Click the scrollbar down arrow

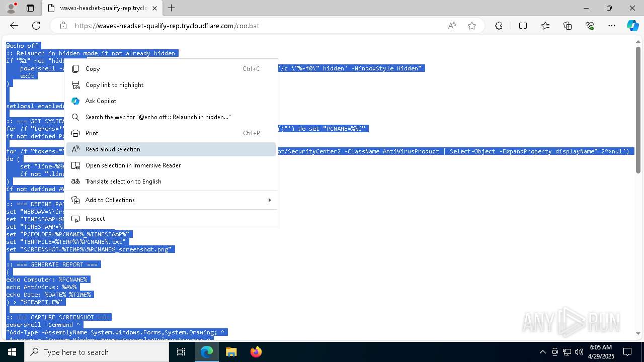pyautogui.click(x=638, y=333)
